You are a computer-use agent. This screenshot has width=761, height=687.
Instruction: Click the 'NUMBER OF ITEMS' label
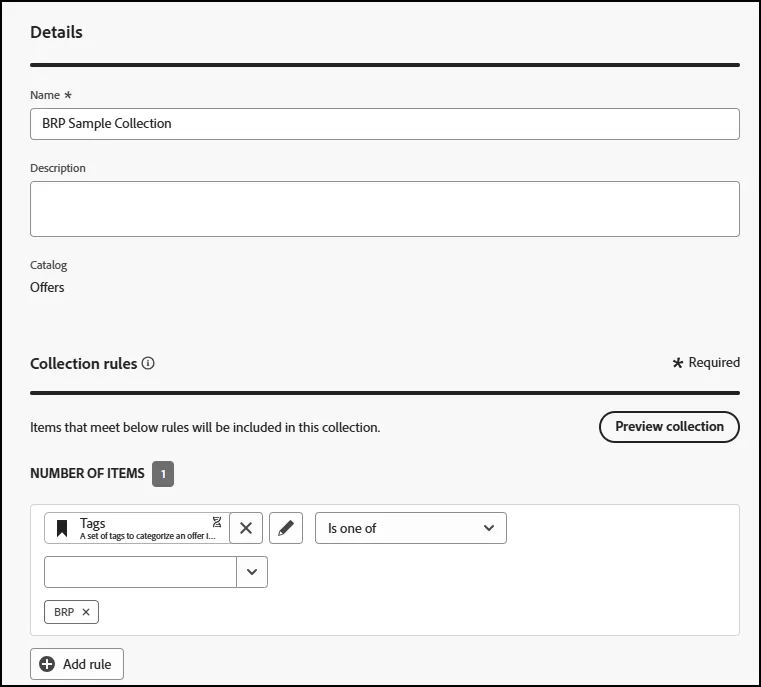87,473
